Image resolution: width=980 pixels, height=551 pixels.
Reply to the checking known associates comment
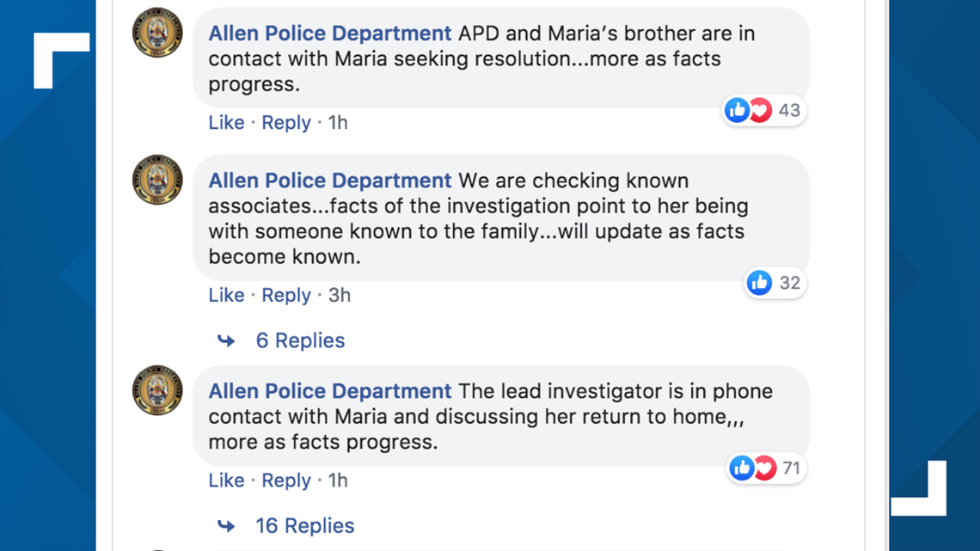[286, 295]
